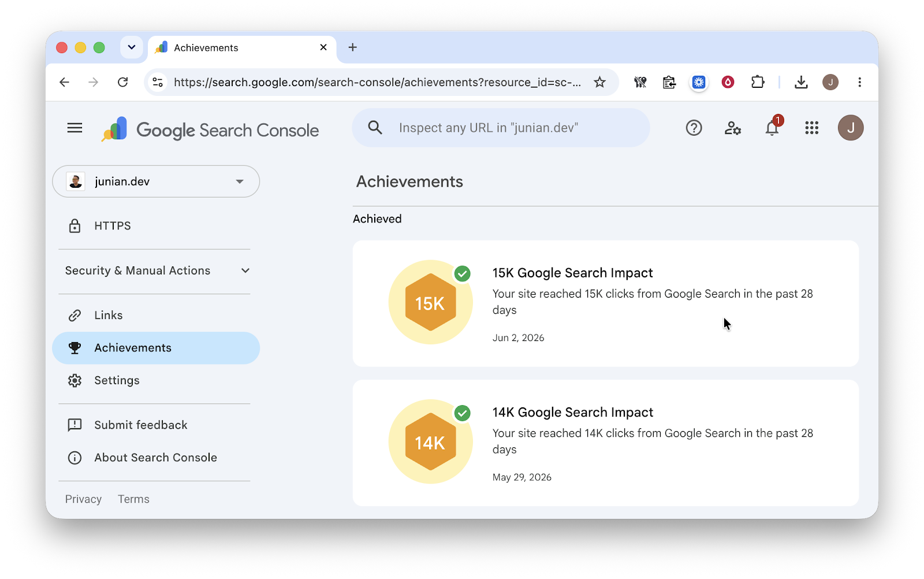Viewport: 924px width, 579px height.
Task: Click the 14K Google Search Impact title
Action: 572,413
